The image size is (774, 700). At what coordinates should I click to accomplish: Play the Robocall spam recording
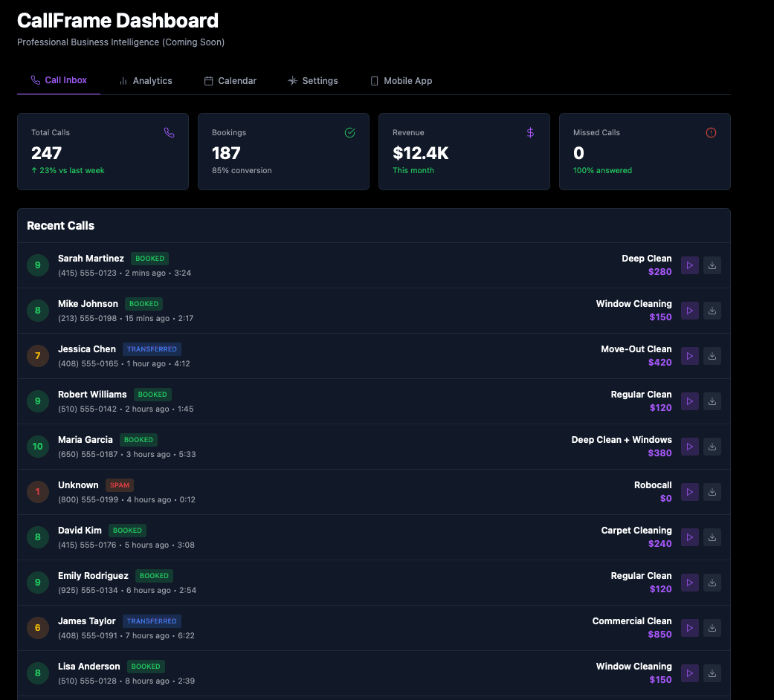tap(689, 492)
